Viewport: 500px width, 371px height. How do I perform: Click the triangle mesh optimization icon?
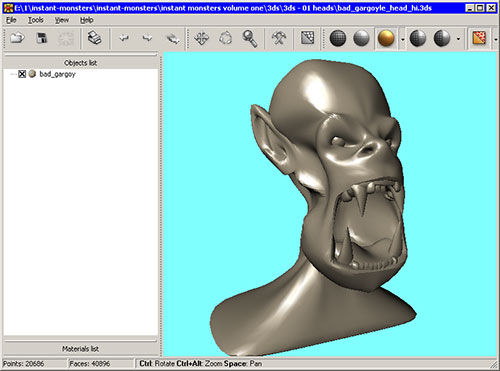coord(308,38)
